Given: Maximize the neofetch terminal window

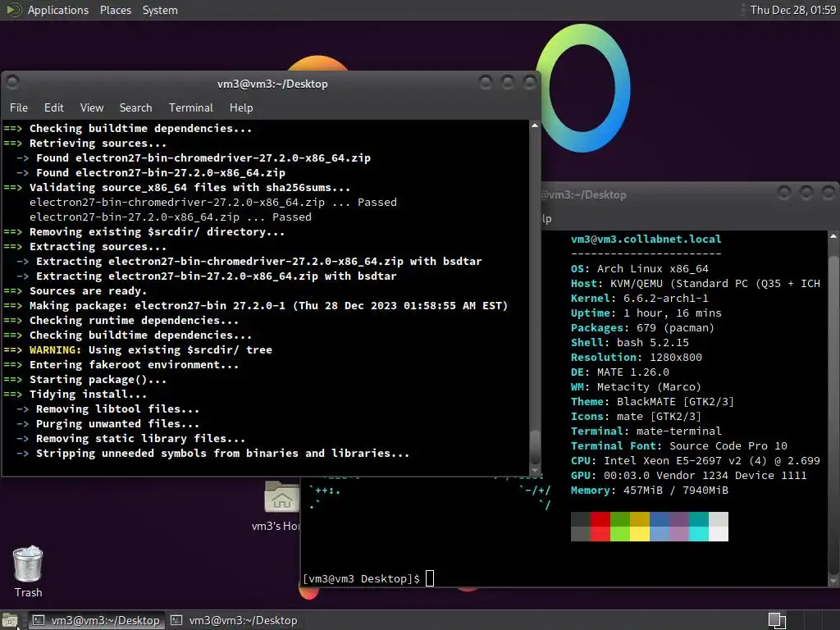Looking at the screenshot, I should pyautogui.click(x=806, y=192).
